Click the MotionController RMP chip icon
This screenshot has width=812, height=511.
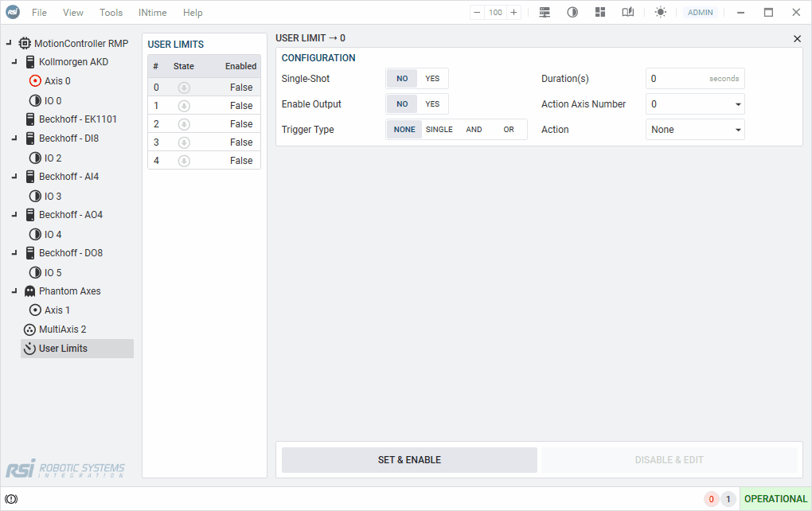[x=25, y=43]
